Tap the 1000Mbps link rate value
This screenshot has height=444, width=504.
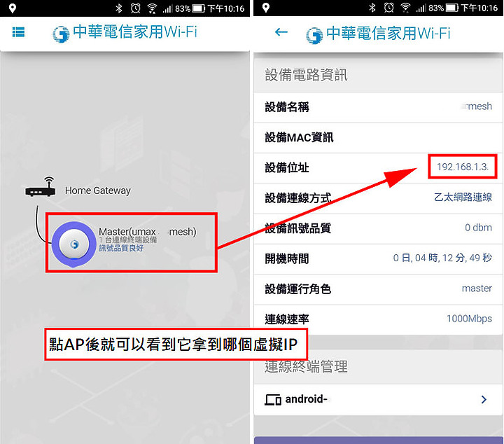tap(469, 319)
